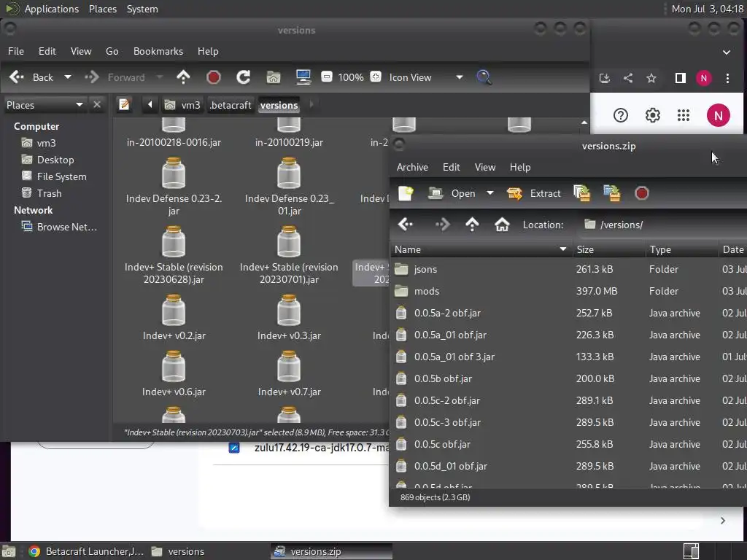Expand the browser tab search chevron
The image size is (747, 560).
[726, 52]
